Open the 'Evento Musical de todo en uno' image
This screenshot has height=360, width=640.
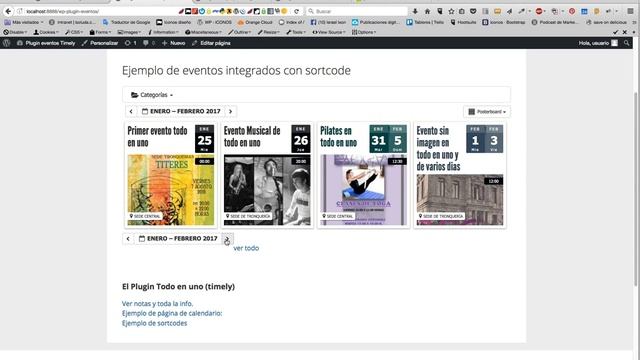tap(267, 190)
